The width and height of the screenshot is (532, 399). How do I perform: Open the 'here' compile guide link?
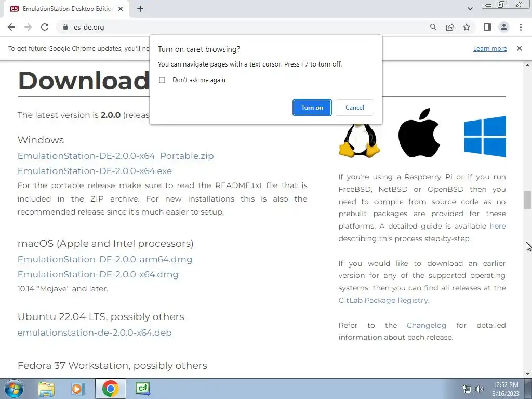click(498, 227)
